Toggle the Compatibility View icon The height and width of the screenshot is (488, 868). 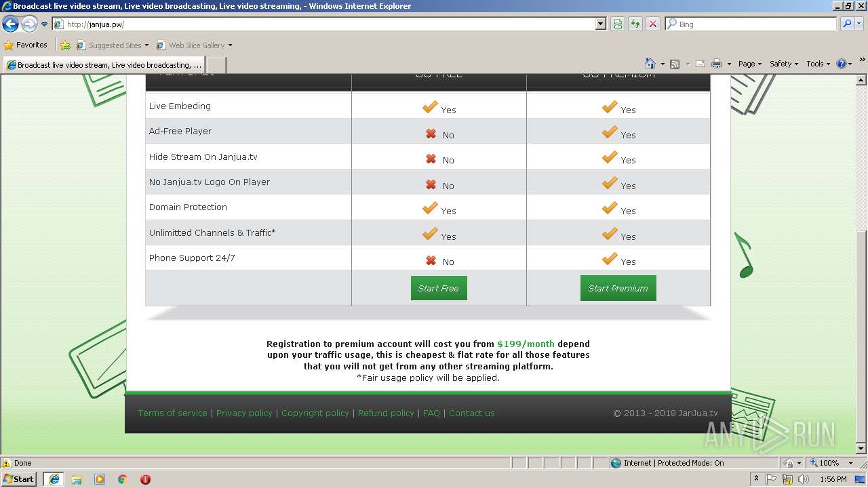point(618,24)
